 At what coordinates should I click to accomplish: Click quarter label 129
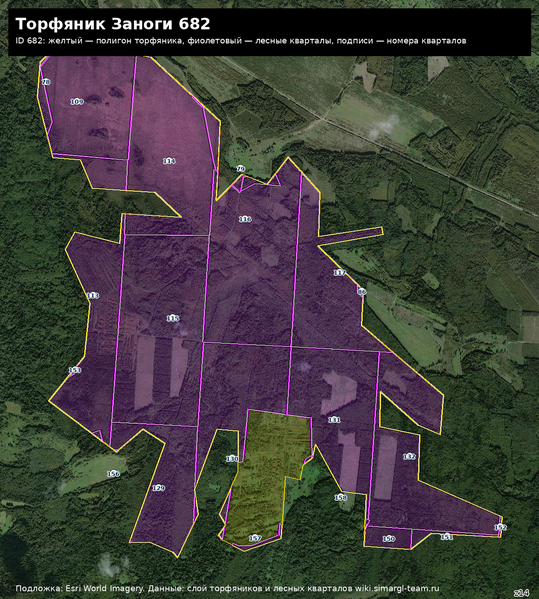[x=159, y=488]
